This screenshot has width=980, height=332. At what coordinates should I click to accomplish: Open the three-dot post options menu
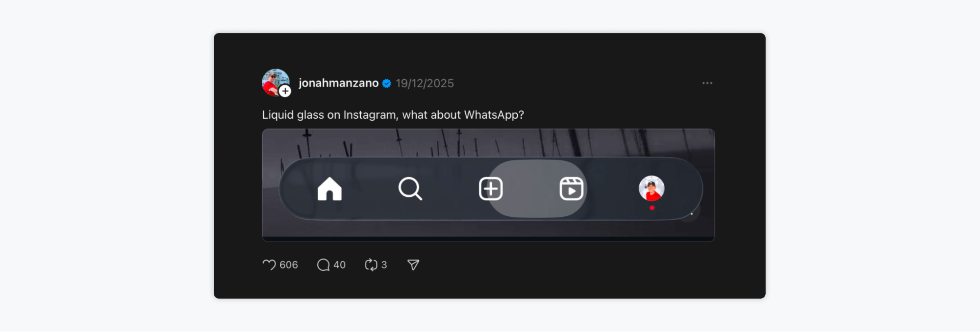click(x=707, y=83)
